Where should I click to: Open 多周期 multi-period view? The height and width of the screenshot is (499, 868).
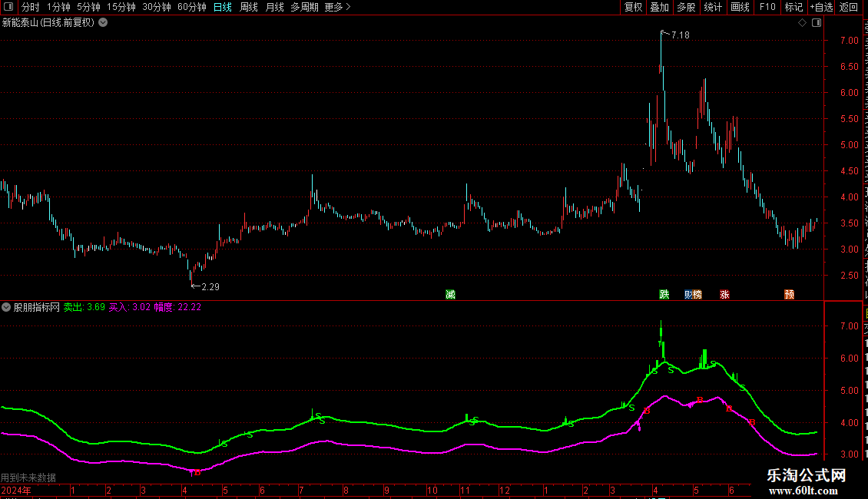coord(304,7)
